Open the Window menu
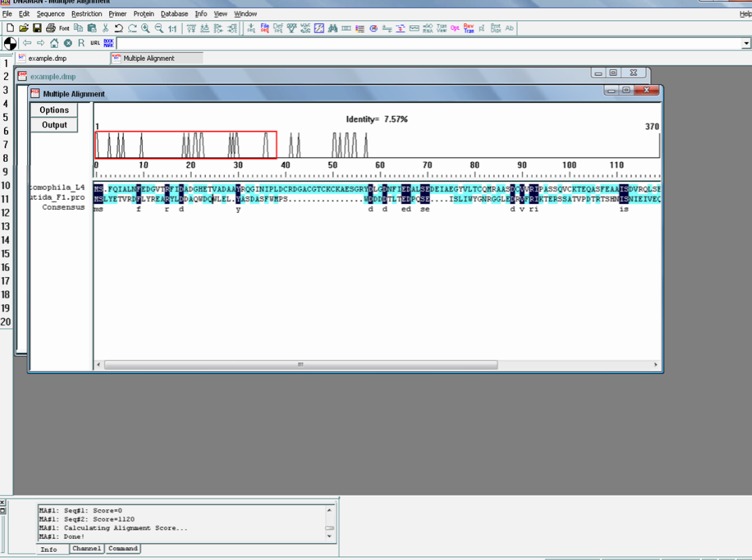Screen dimensions: 752x560 [x=245, y=14]
